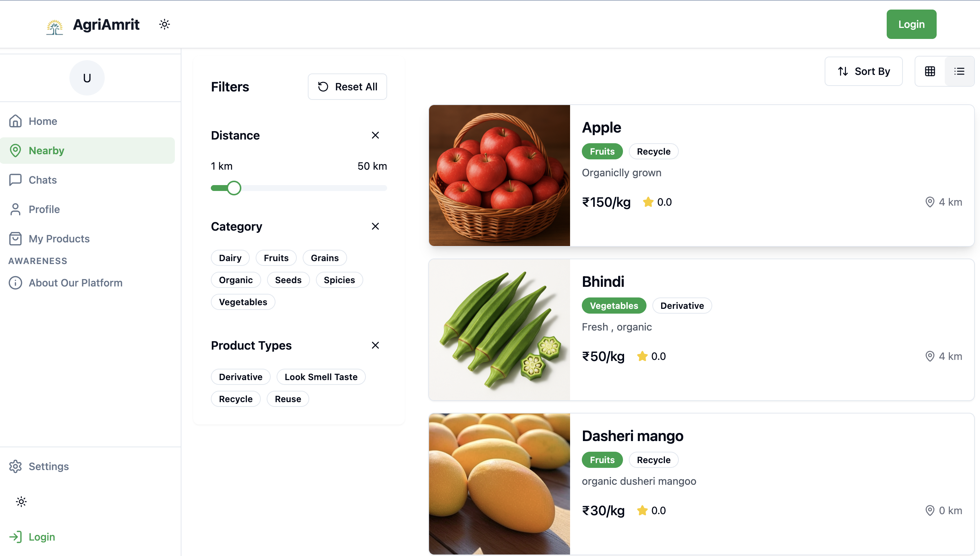Clear the Distance filter
Screen dimensions: 980x556
[375, 135]
